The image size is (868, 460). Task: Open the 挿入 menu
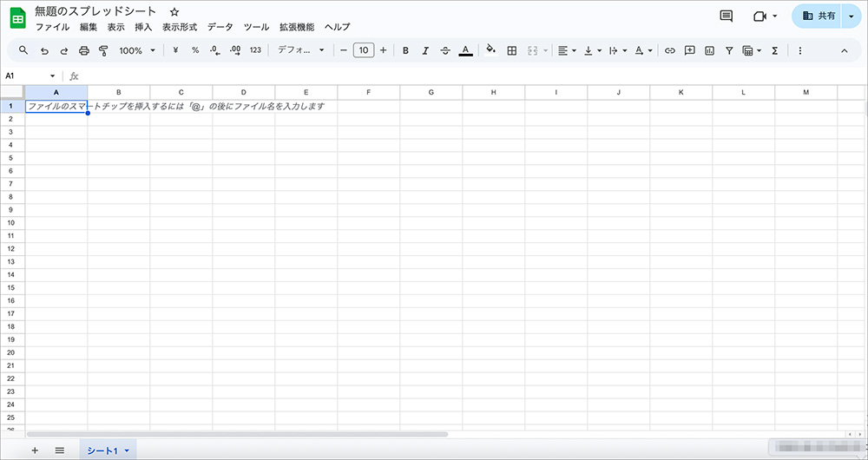coord(143,27)
